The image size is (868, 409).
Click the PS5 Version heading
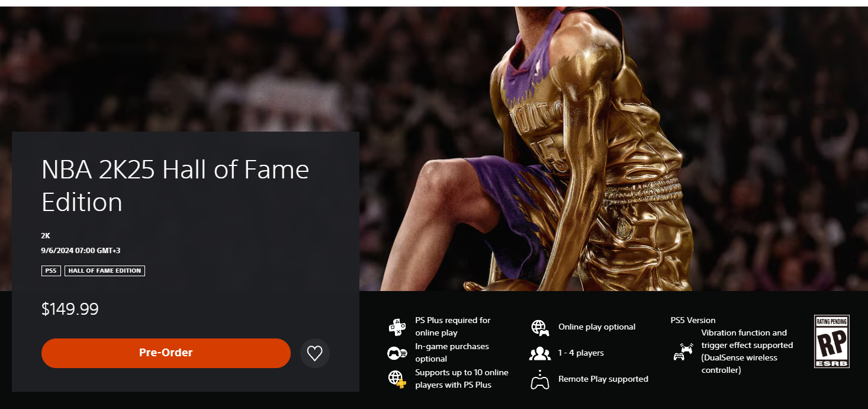tap(693, 321)
